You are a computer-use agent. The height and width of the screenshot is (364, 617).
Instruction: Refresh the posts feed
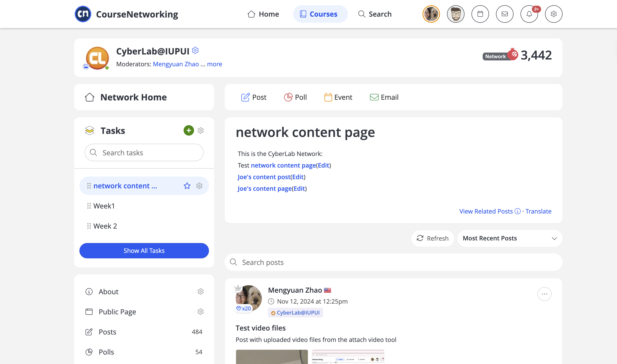pyautogui.click(x=433, y=238)
